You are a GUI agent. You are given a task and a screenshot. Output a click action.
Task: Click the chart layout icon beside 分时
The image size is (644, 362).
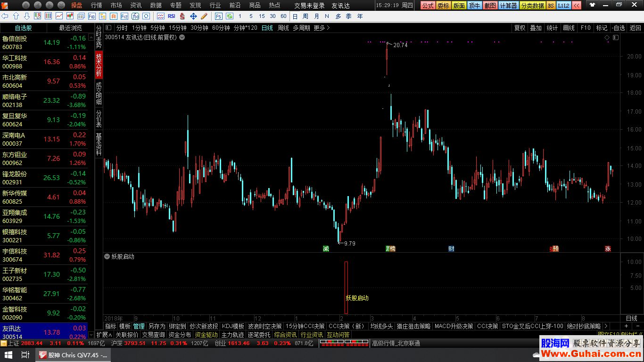tap(108, 28)
